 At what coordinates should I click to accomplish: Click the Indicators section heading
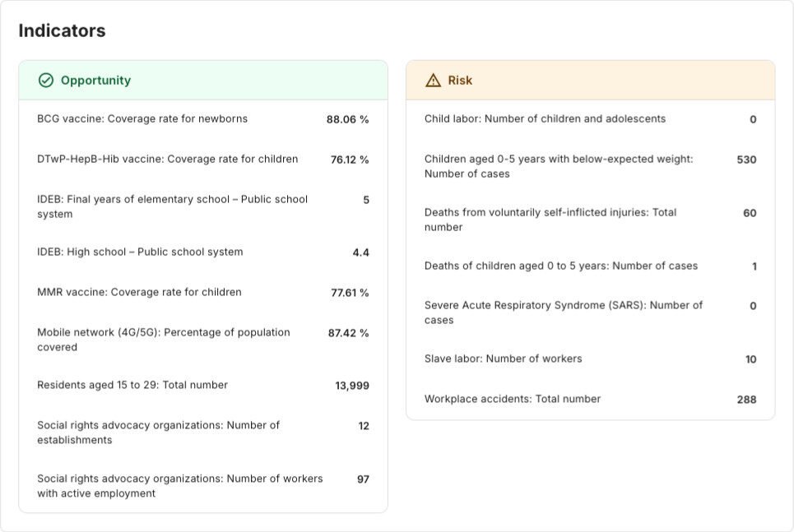click(x=62, y=31)
